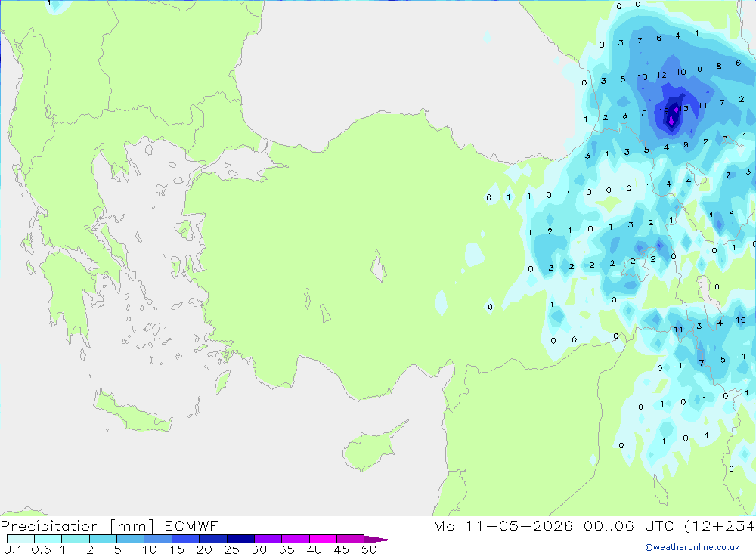
Task: Click the '45' legend label
Action: coord(342,549)
